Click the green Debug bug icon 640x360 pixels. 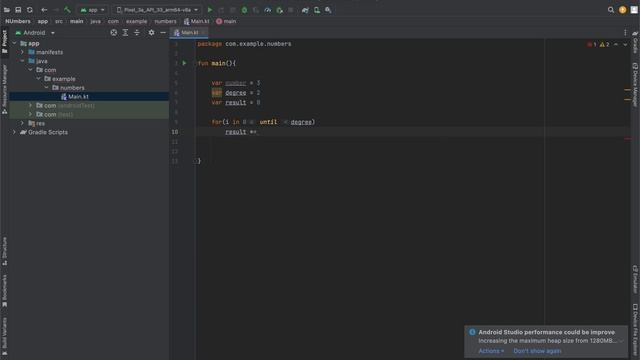(x=244, y=10)
